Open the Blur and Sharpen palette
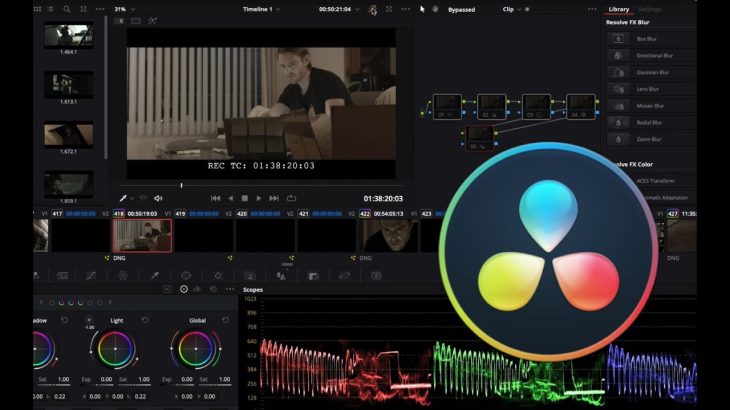This screenshot has width=730, height=410. [x=281, y=276]
